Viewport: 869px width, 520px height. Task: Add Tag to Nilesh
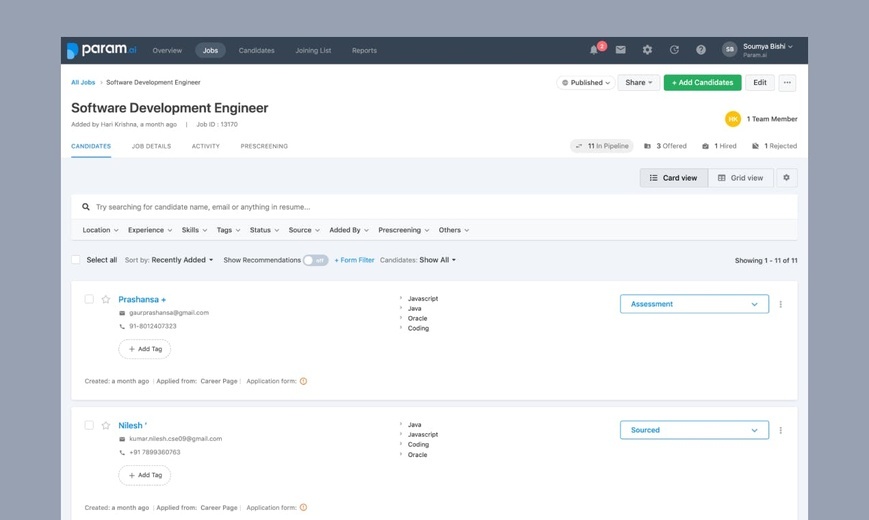pos(145,475)
